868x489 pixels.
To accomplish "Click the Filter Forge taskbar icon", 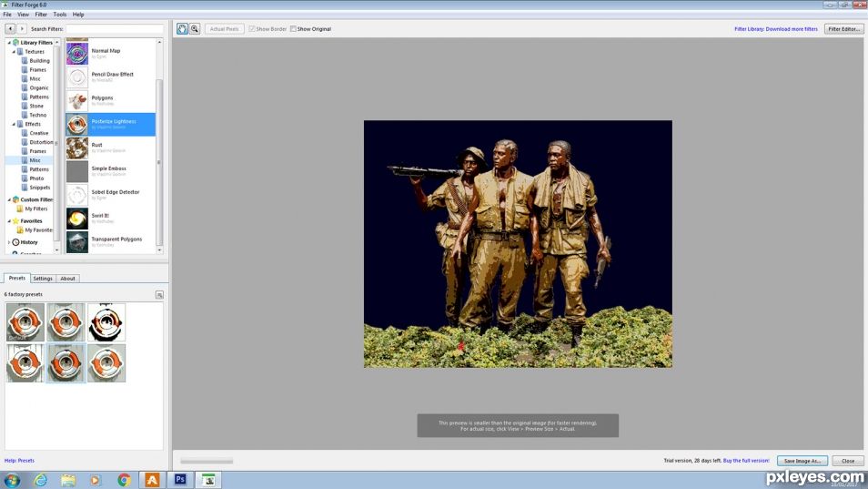I will click(208, 480).
